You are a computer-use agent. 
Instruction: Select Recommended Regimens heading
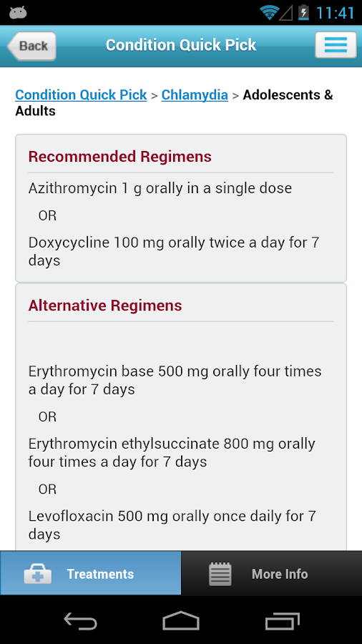pos(120,157)
